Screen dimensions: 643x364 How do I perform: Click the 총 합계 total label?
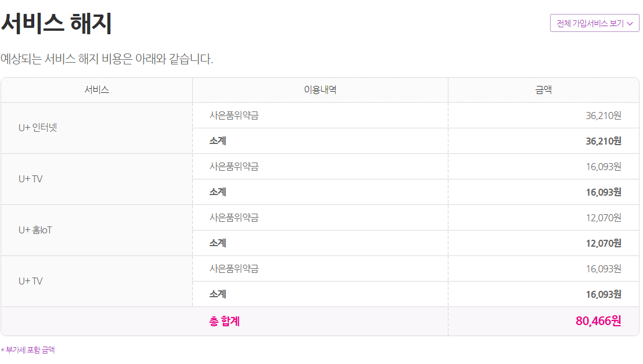tap(224, 321)
